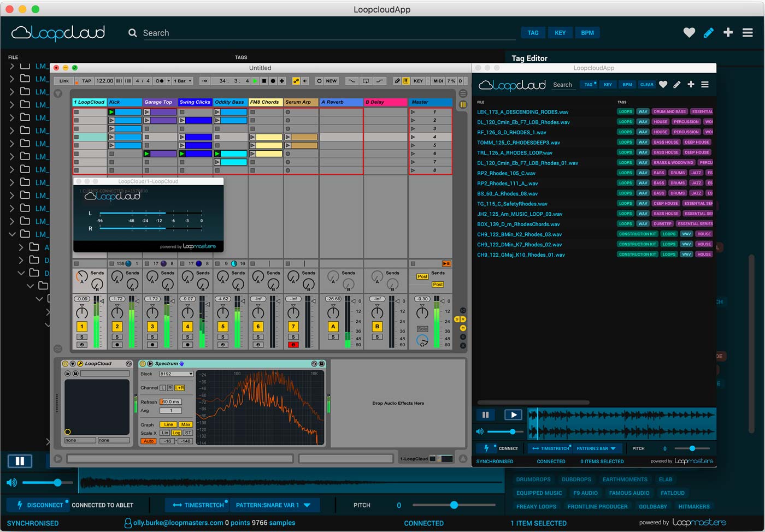Open the Loopcloud hamburger menu icon

[x=748, y=32]
